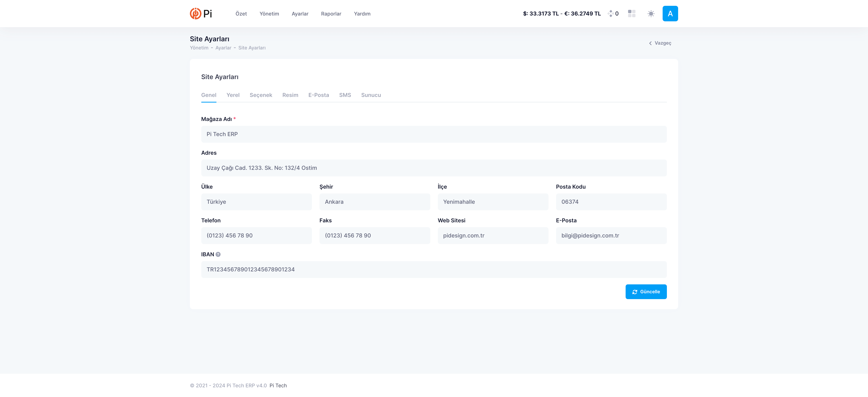Open the user avatar A menu
868x397 pixels.
(x=670, y=14)
